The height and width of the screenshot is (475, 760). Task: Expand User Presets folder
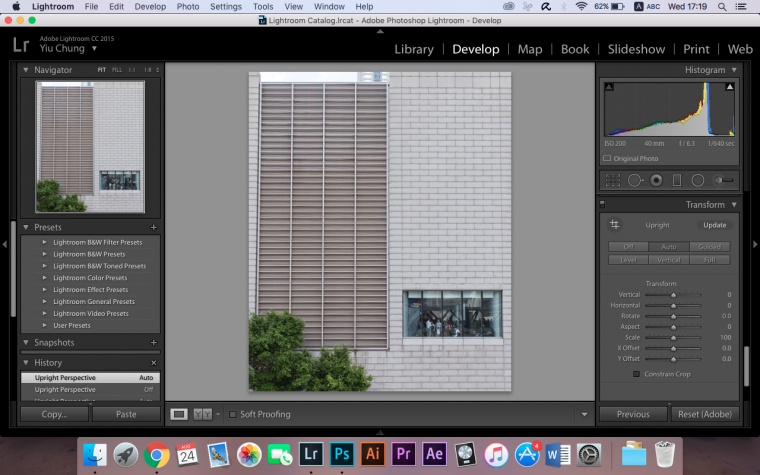45,325
